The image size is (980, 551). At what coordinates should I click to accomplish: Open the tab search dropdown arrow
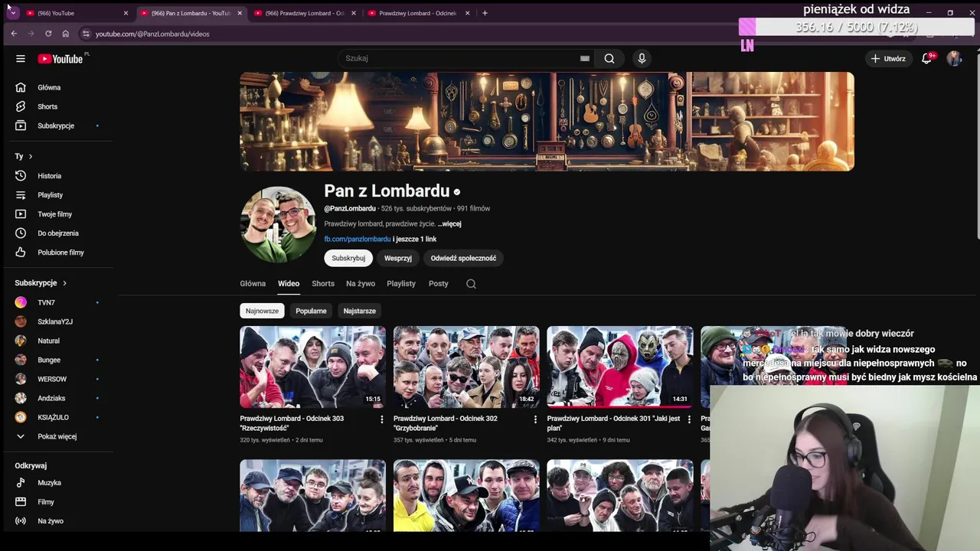coord(13,13)
